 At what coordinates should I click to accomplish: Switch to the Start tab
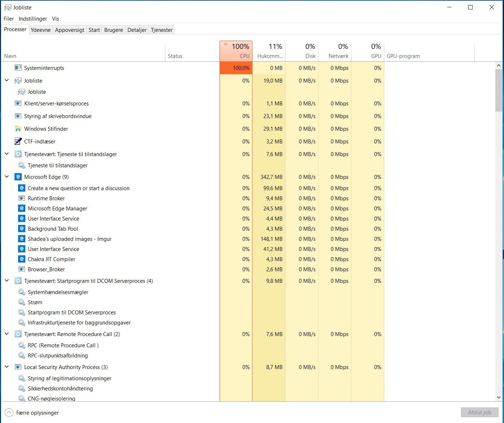94,30
